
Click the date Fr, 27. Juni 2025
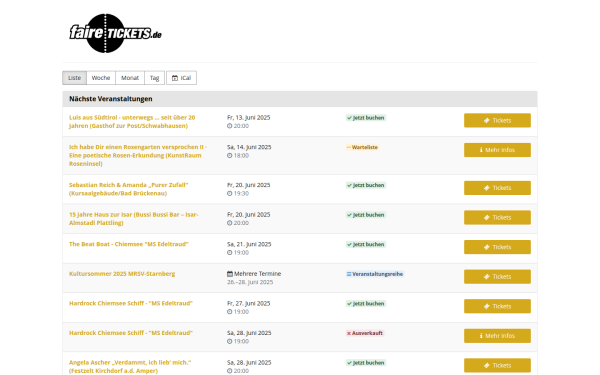pos(249,303)
